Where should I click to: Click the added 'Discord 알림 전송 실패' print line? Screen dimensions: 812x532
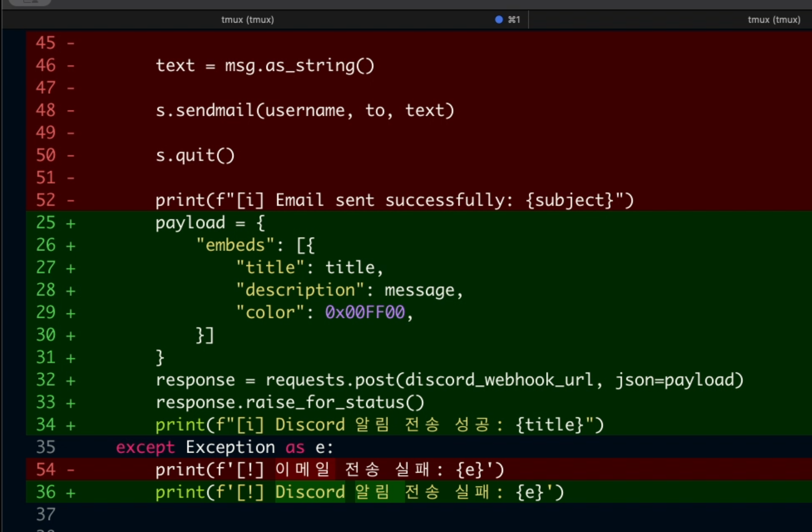click(359, 493)
